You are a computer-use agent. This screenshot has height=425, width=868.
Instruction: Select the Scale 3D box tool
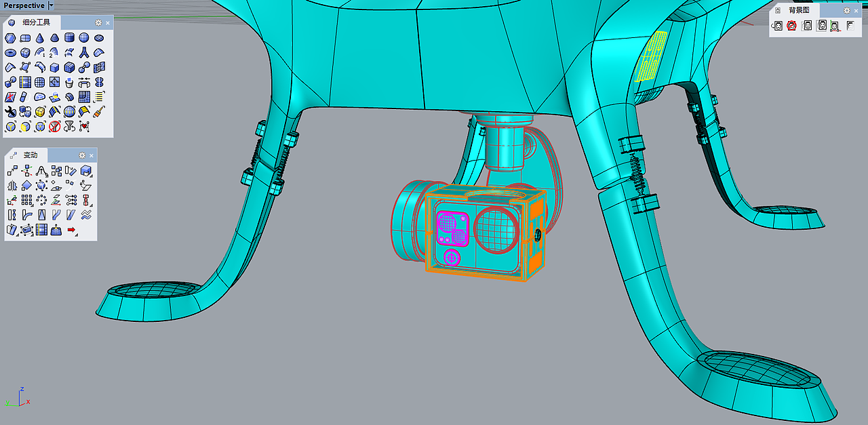click(86, 170)
